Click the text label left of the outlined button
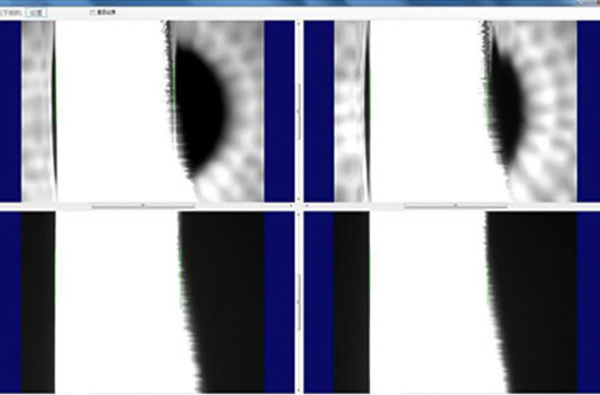 (x=11, y=13)
